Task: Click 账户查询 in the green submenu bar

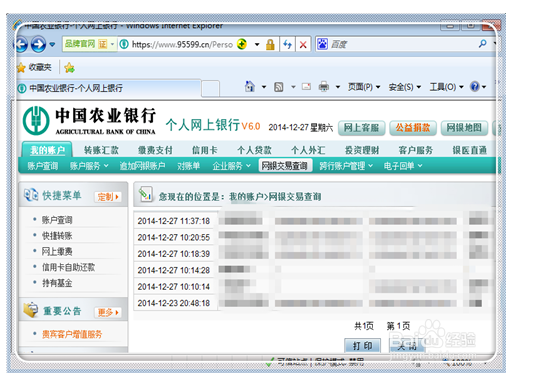Action: (42, 166)
